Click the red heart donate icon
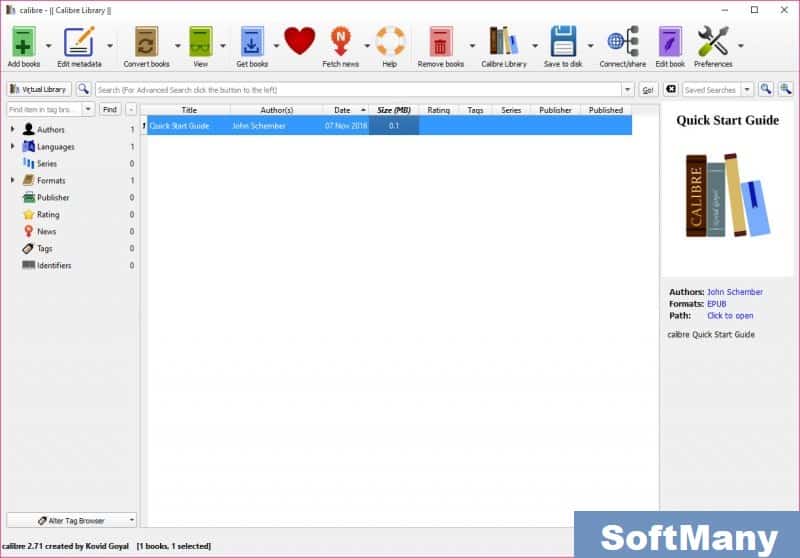 299,41
